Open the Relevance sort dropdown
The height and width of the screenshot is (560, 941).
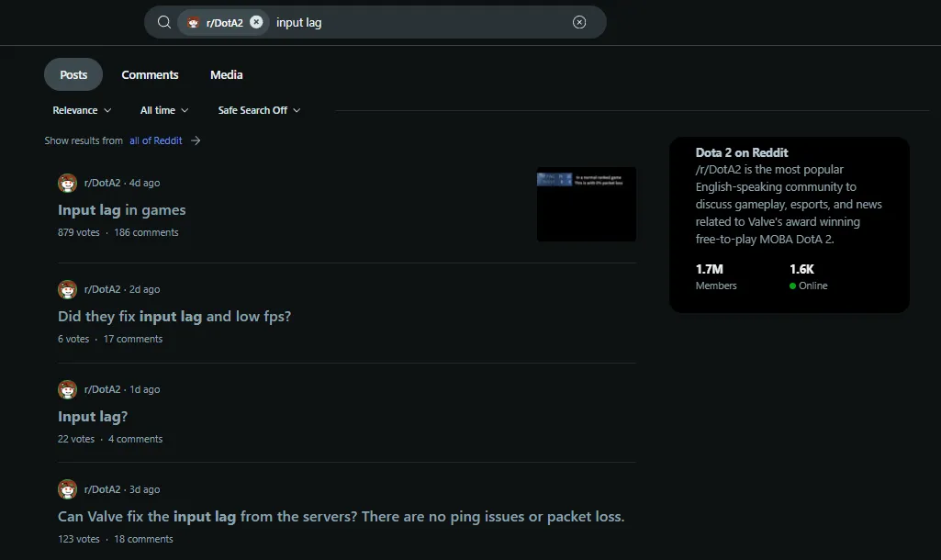point(82,110)
